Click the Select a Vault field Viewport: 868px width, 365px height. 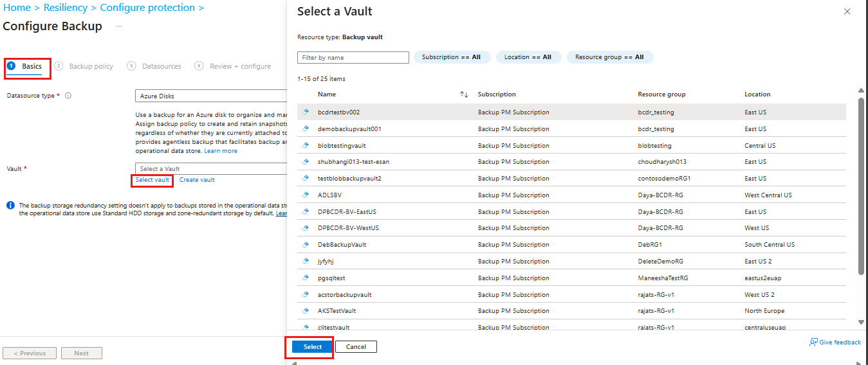coord(211,169)
